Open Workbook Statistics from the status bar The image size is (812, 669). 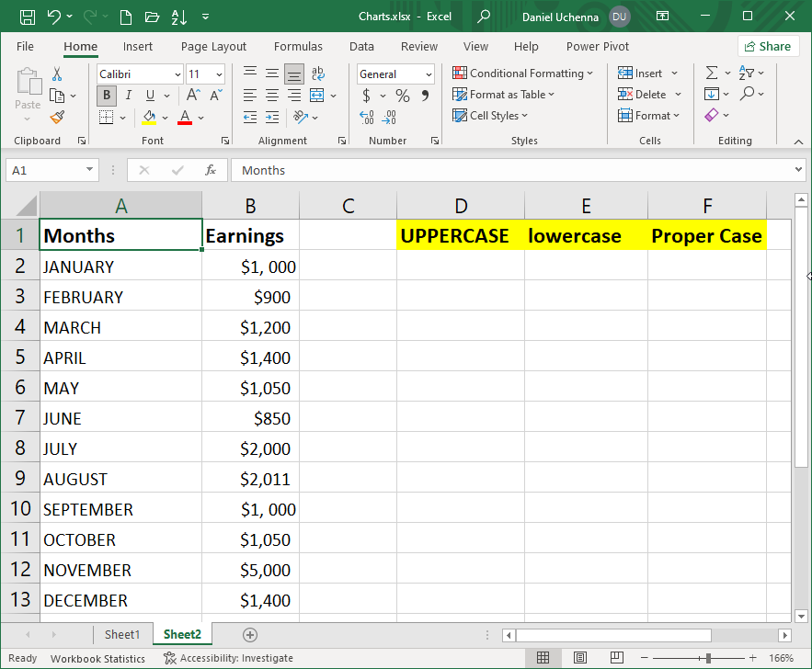click(x=97, y=658)
